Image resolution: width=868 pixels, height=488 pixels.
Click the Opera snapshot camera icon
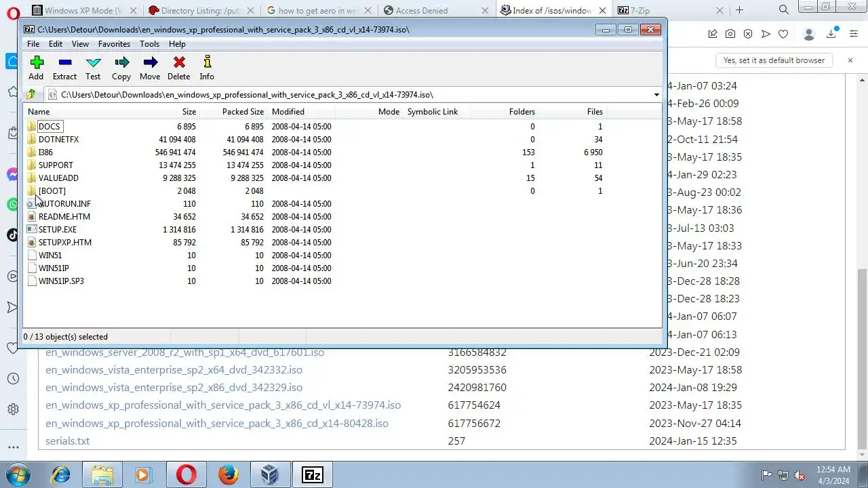tap(730, 34)
